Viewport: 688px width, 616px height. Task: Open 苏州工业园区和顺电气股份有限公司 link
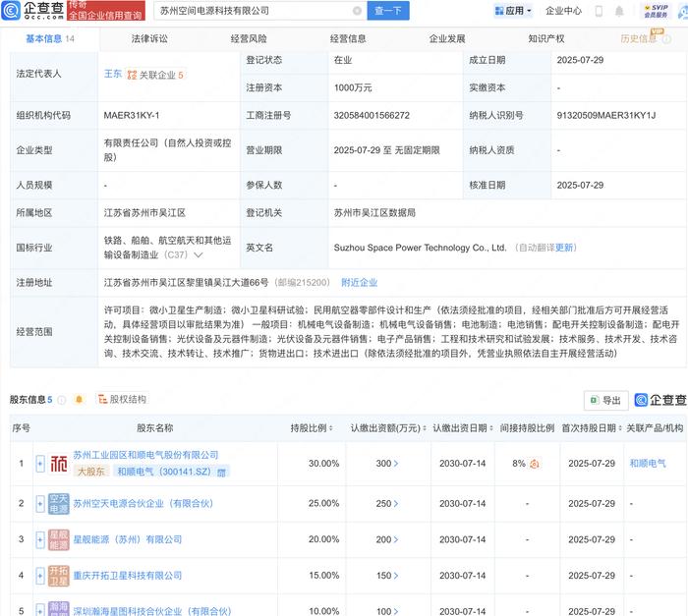[145, 455]
